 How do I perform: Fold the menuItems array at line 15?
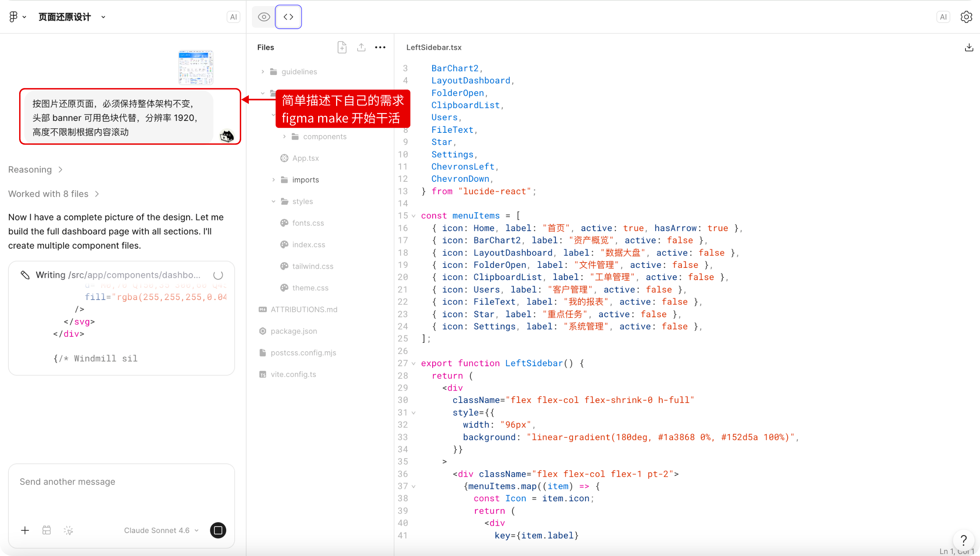[413, 216]
